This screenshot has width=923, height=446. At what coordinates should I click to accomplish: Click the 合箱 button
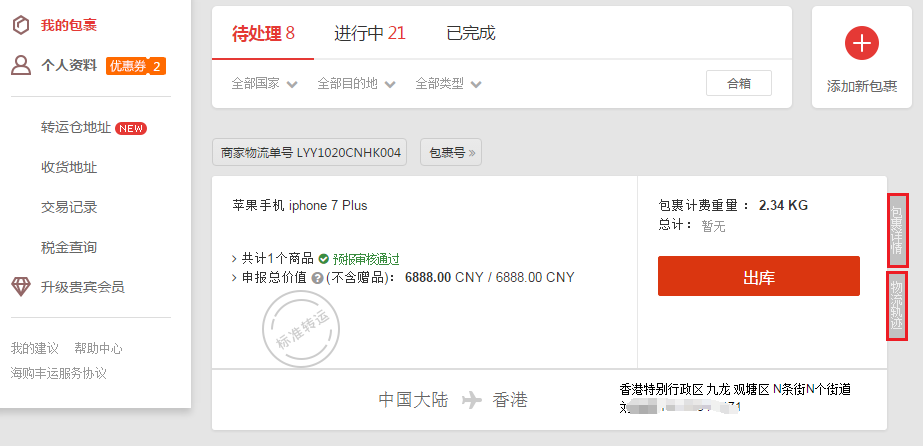click(739, 83)
